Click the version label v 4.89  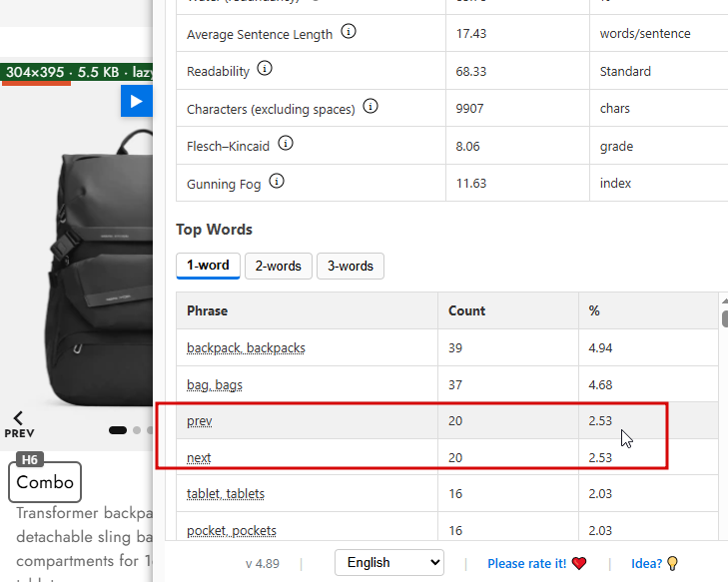point(263,564)
